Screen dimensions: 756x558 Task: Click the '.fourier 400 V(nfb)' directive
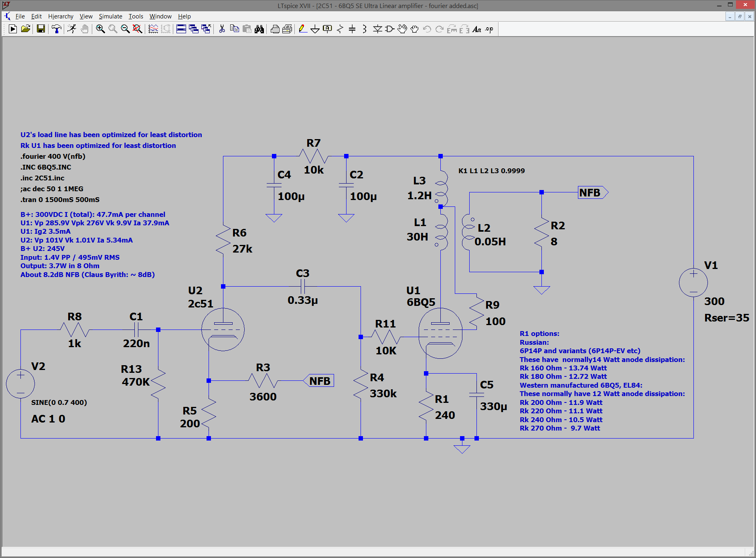(53, 156)
